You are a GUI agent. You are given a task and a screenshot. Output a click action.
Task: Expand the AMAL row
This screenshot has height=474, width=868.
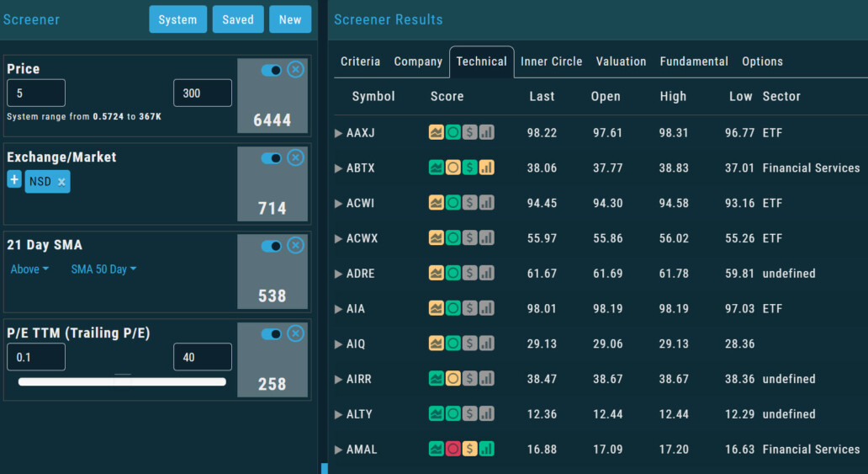(x=338, y=450)
